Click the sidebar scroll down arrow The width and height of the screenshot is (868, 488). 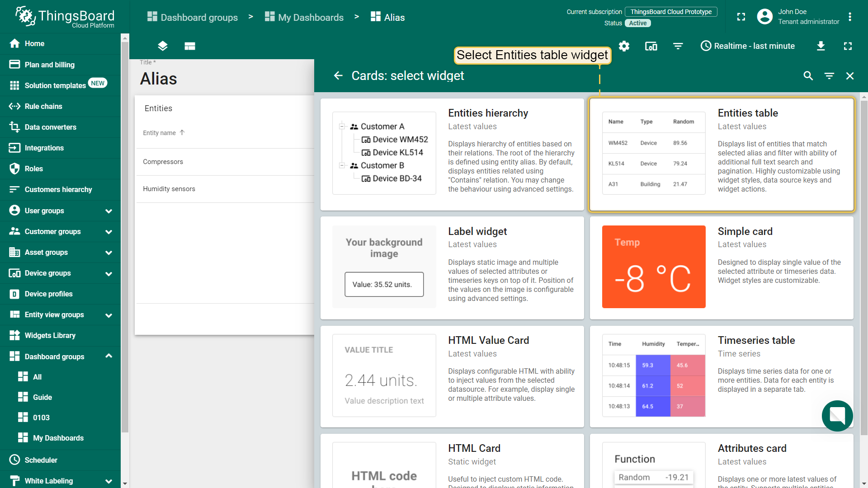(125, 483)
